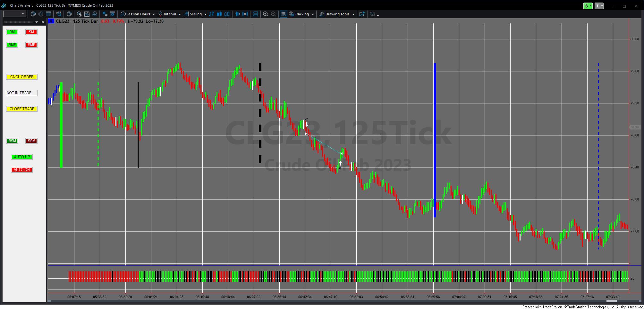Click the bar chart style icon
The image size is (644, 309).
(211, 14)
